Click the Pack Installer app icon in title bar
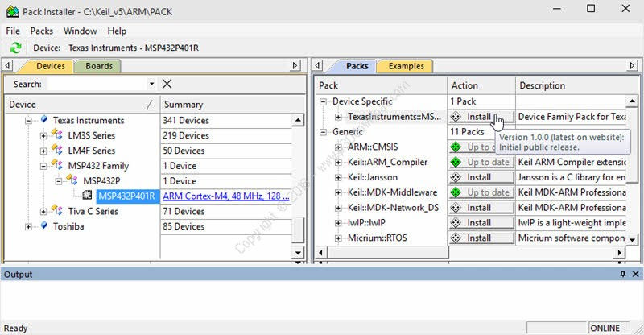Viewport: 644px width, 335px height. click(12, 11)
